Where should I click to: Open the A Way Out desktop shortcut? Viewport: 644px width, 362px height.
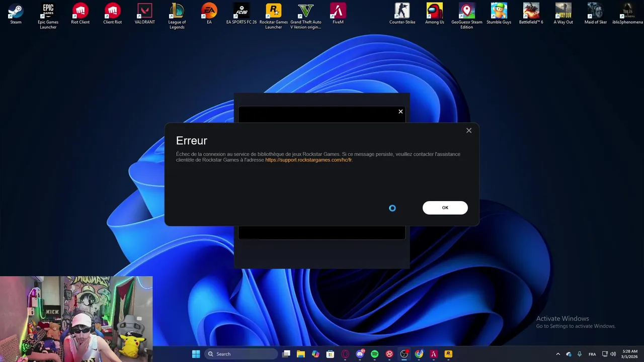pyautogui.click(x=563, y=14)
